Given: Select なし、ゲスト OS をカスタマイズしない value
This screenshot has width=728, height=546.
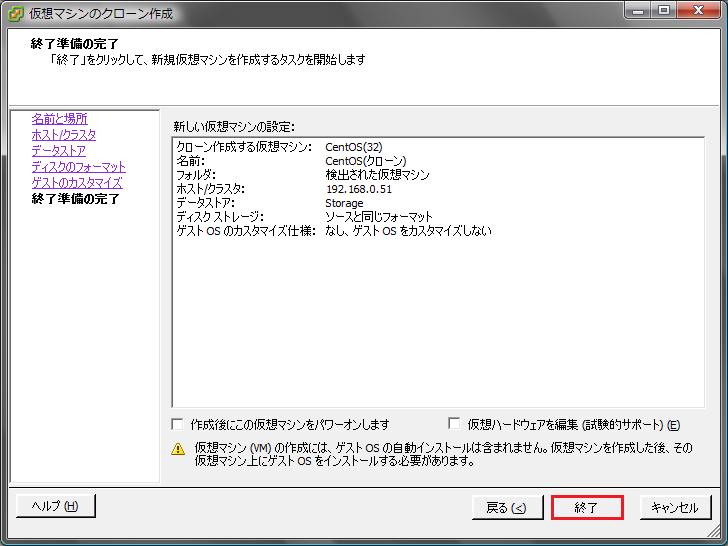Looking at the screenshot, I should pyautogui.click(x=408, y=231).
